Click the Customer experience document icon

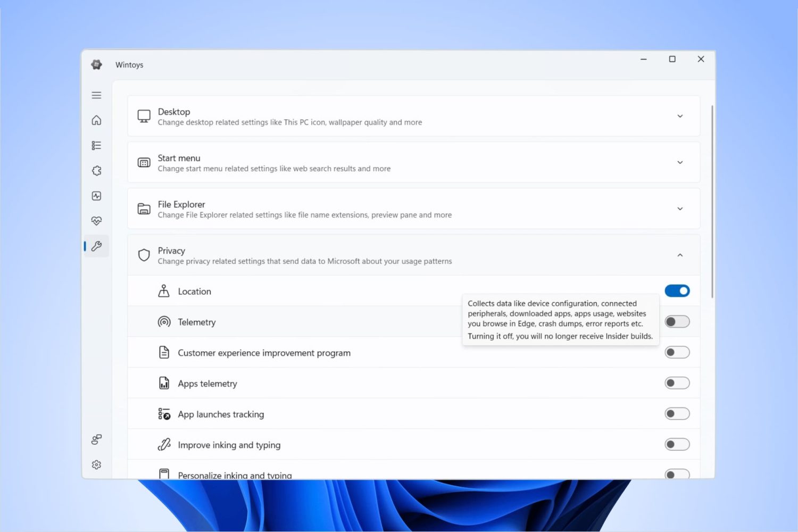164,352
